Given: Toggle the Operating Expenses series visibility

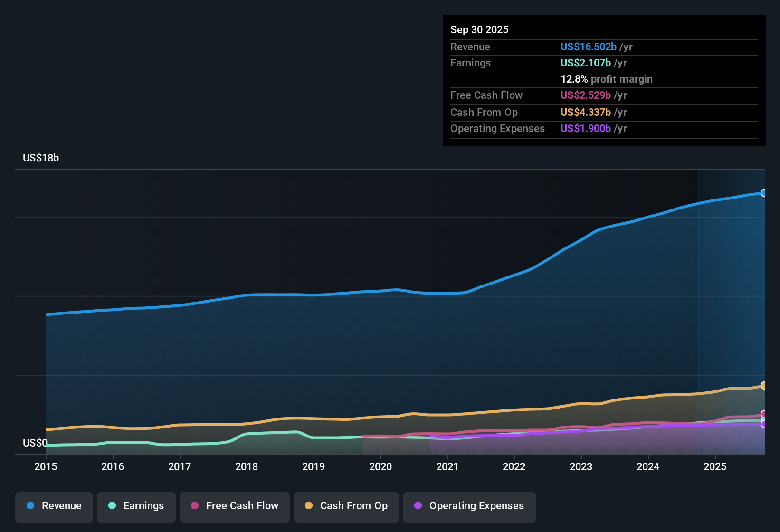Looking at the screenshot, I should point(469,506).
